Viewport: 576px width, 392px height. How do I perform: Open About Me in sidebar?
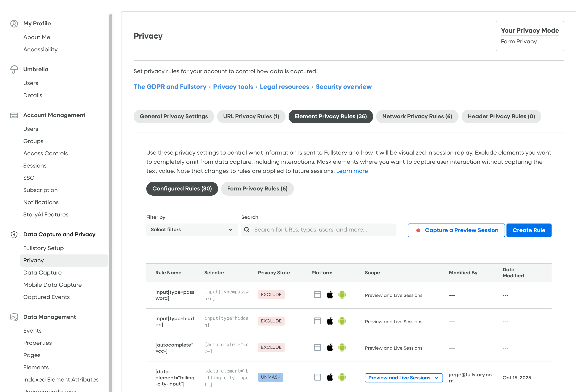coord(37,37)
